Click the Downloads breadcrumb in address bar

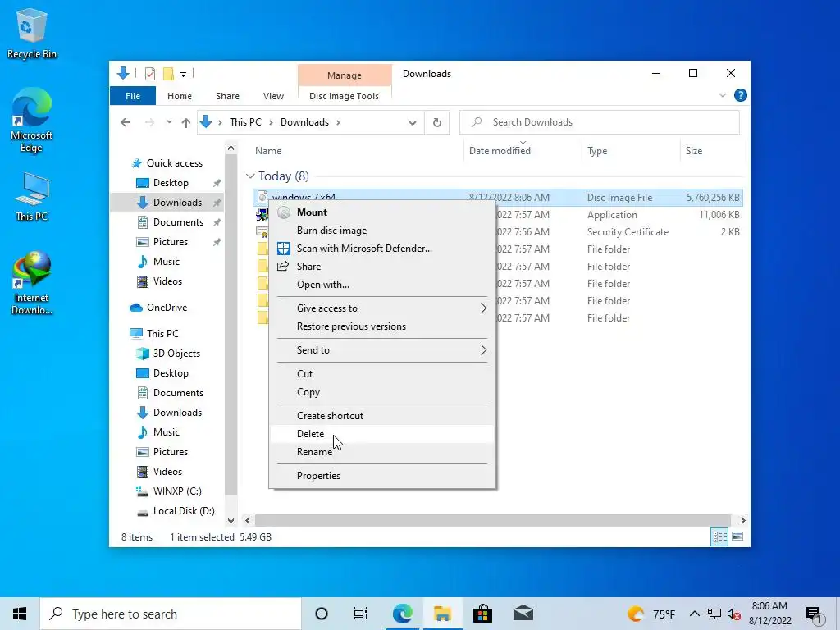[305, 122]
